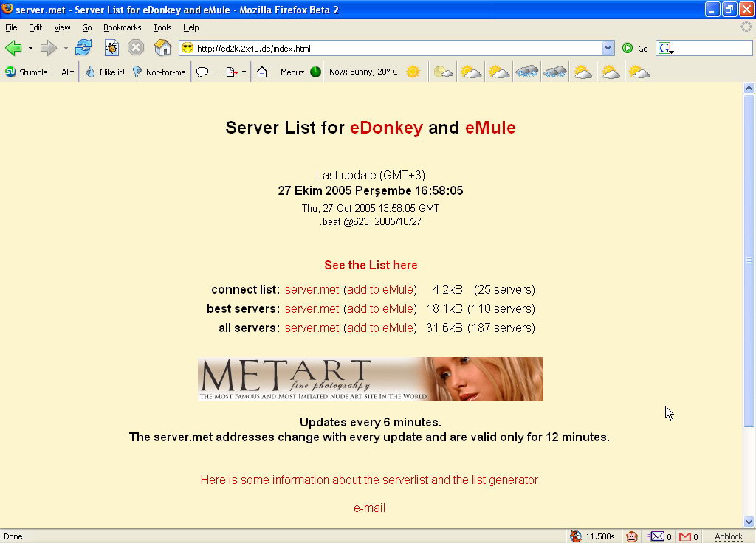Click the smiley site icon in address bar
The width and height of the screenshot is (756, 543).
click(x=188, y=48)
